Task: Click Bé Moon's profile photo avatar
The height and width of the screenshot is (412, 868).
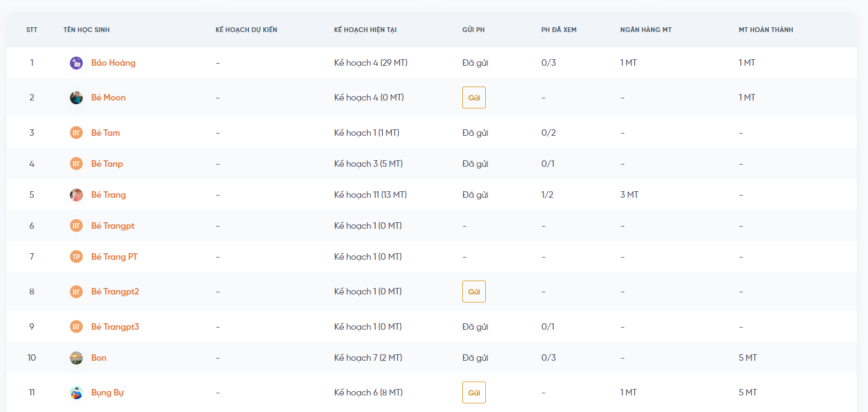Action: 76,98
